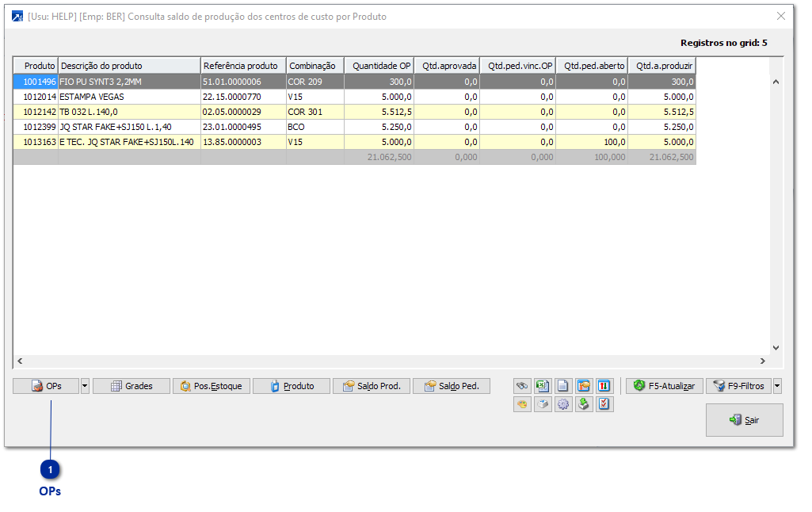Click the green download arrow icon
Viewport: 812px width, 512px height.
click(584, 404)
